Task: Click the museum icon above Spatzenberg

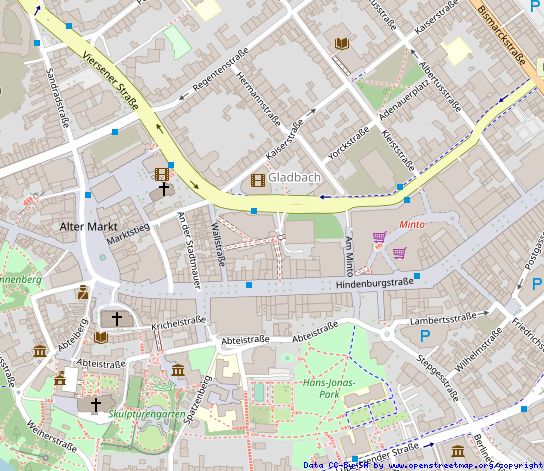Action: [x=178, y=370]
